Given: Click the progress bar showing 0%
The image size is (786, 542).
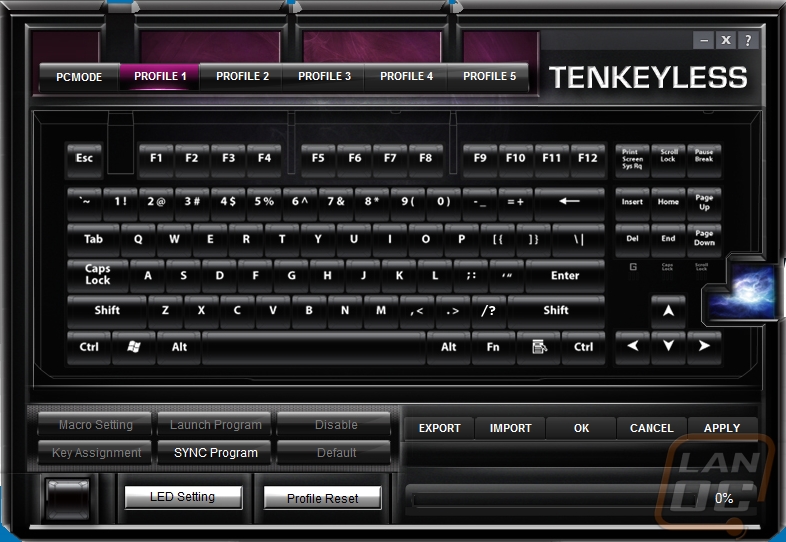Looking at the screenshot, I should pyautogui.click(x=554, y=499).
